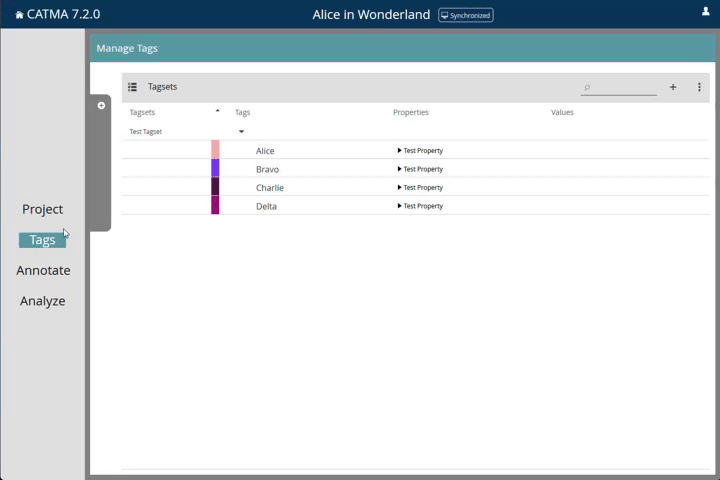The height and width of the screenshot is (480, 720).
Task: Select the Tags navigation item
Action: pos(42,240)
